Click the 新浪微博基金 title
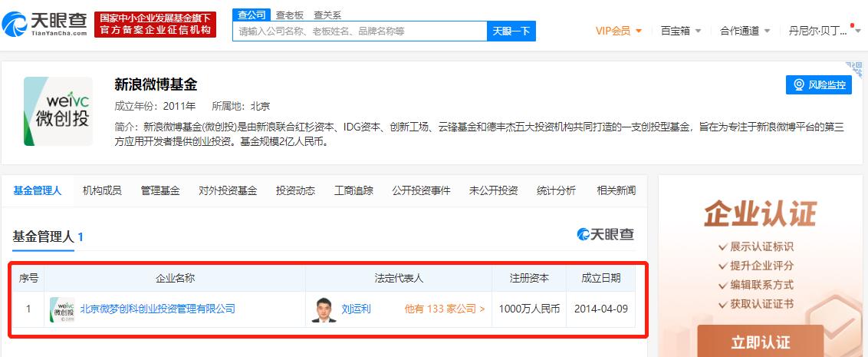Image resolution: width=868 pixels, height=357 pixels. click(x=156, y=84)
